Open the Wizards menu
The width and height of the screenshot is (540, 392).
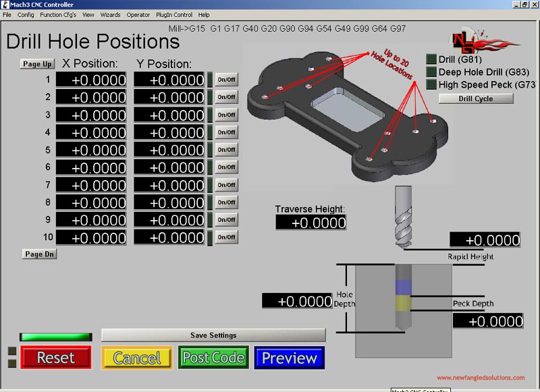pos(110,15)
